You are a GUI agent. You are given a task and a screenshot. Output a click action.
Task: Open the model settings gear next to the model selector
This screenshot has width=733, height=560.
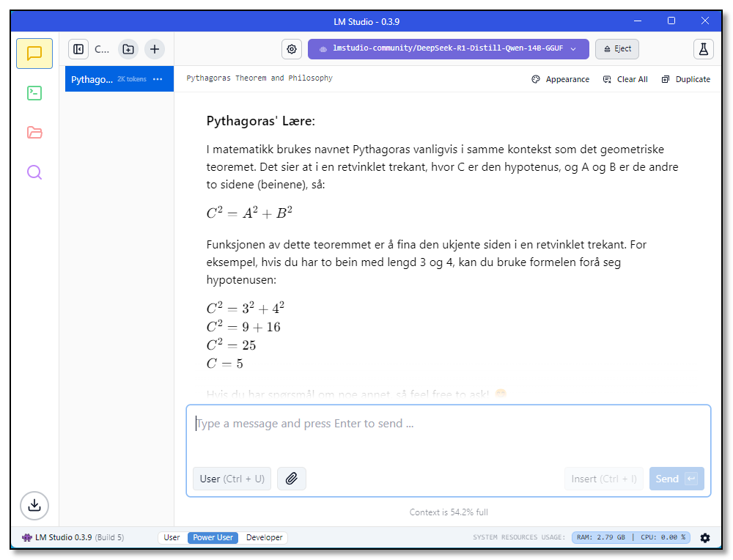coord(292,49)
